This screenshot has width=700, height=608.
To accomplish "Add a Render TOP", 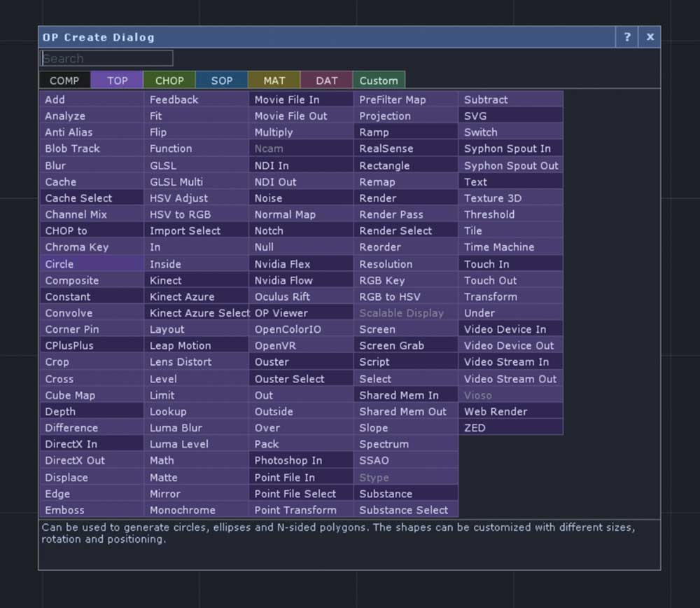I will pyautogui.click(x=405, y=198).
